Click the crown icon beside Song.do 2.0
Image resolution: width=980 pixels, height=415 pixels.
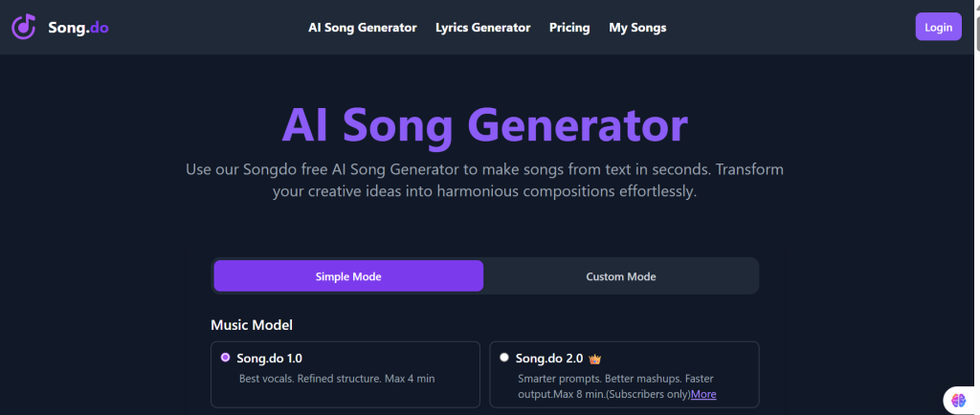[594, 359]
